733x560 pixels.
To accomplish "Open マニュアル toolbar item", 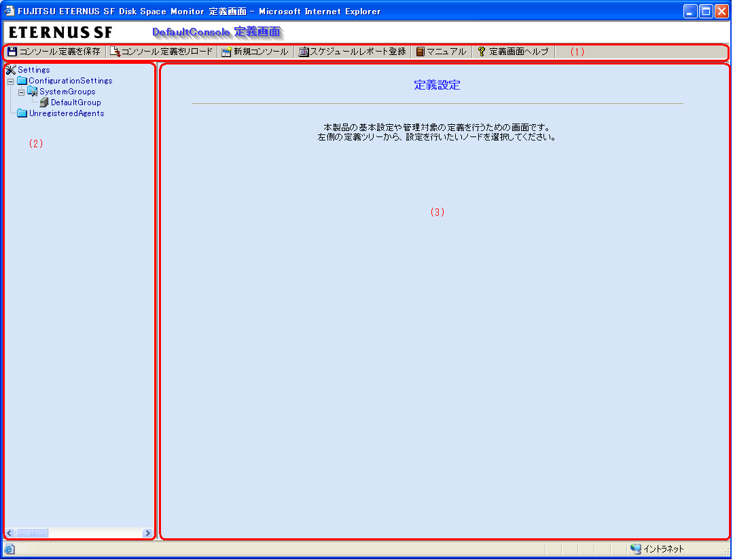I will [442, 52].
